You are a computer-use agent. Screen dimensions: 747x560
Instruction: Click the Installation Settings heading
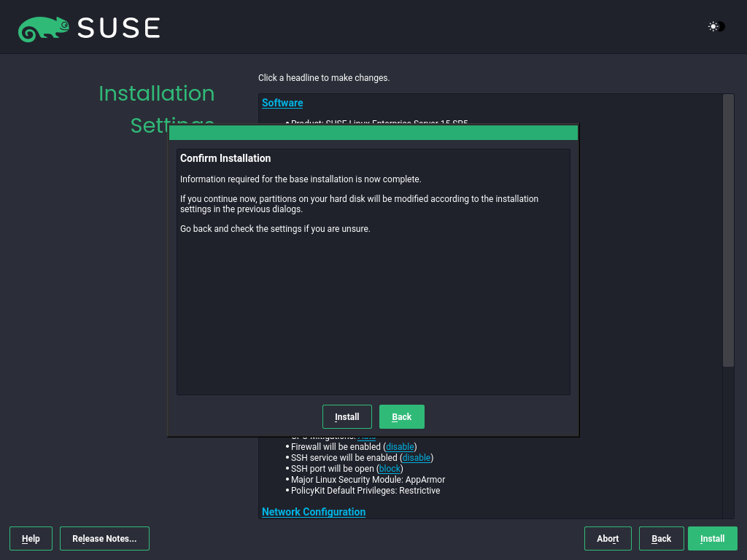click(156, 93)
